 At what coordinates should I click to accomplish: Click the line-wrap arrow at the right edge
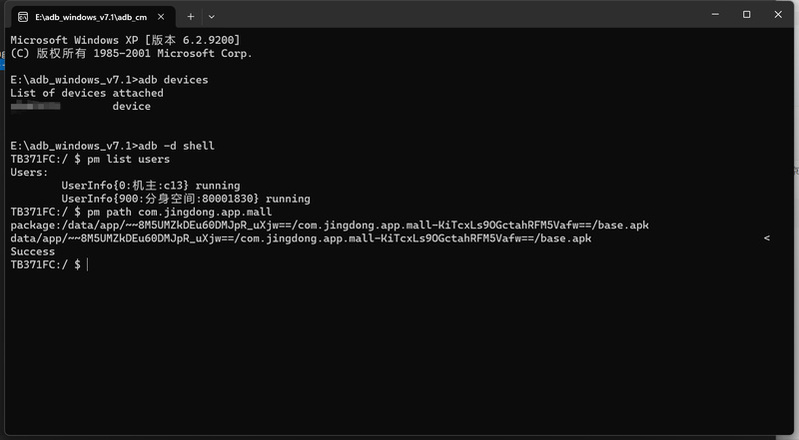pyautogui.click(x=766, y=238)
